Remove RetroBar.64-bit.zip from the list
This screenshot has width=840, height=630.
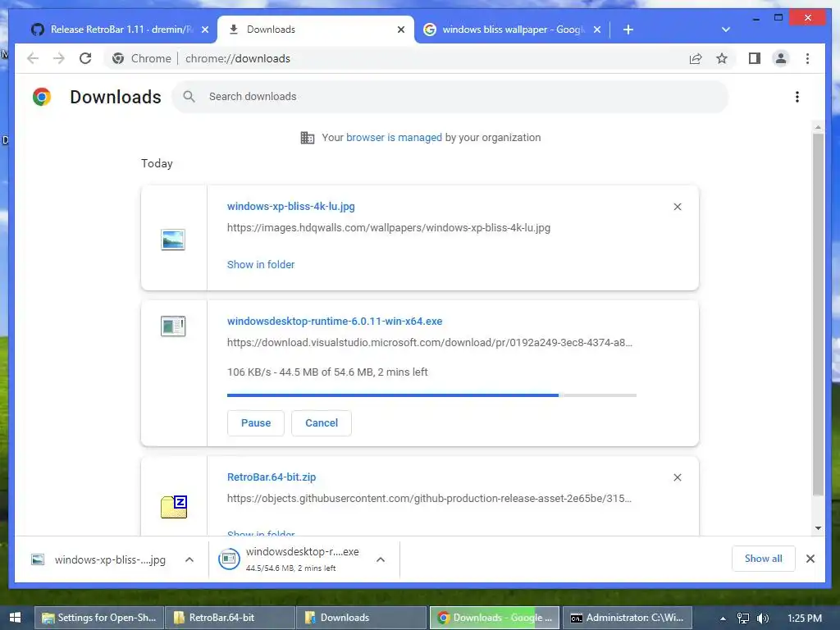(x=677, y=477)
